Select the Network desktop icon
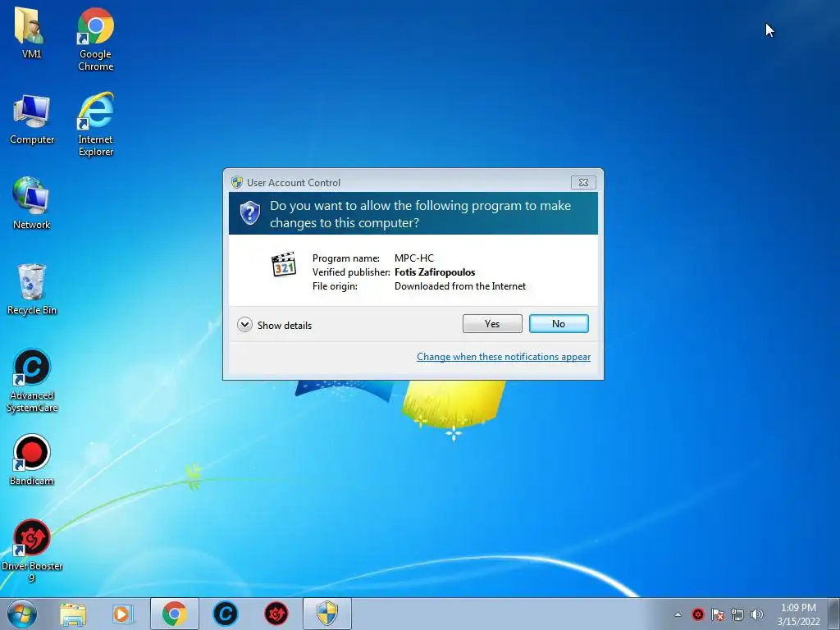Viewport: 840px width, 630px height. pos(32,203)
